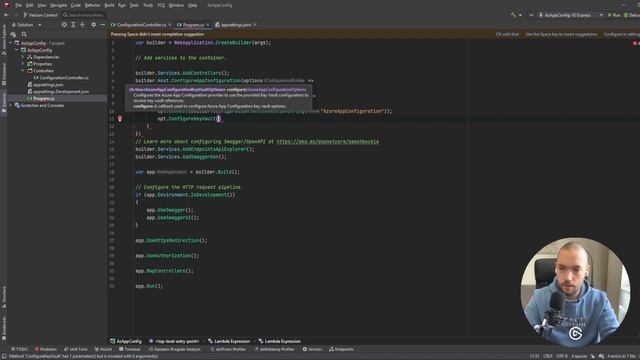Click the show all files icon in Solution toolbar
Image resolution: width=640 pixels, height=360 pixels.
13,35
